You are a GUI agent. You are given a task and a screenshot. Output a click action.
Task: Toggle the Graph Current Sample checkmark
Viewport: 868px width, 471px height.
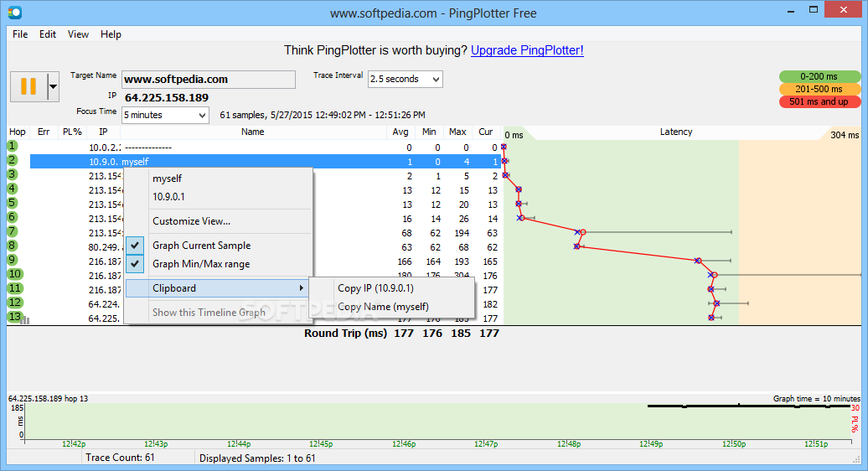point(135,246)
